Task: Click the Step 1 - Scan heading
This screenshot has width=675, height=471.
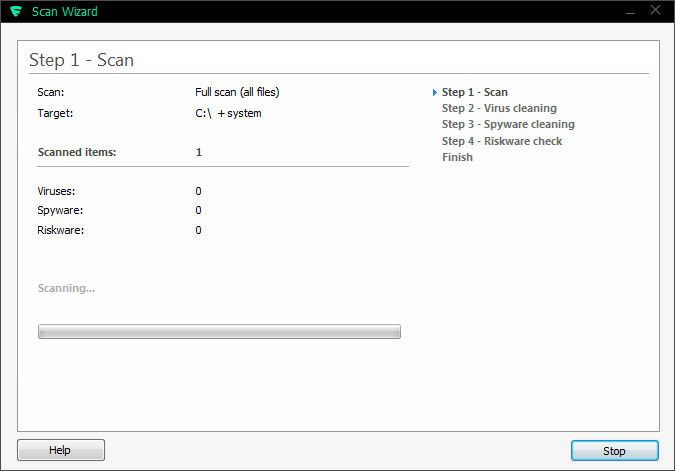Action: pos(81,60)
